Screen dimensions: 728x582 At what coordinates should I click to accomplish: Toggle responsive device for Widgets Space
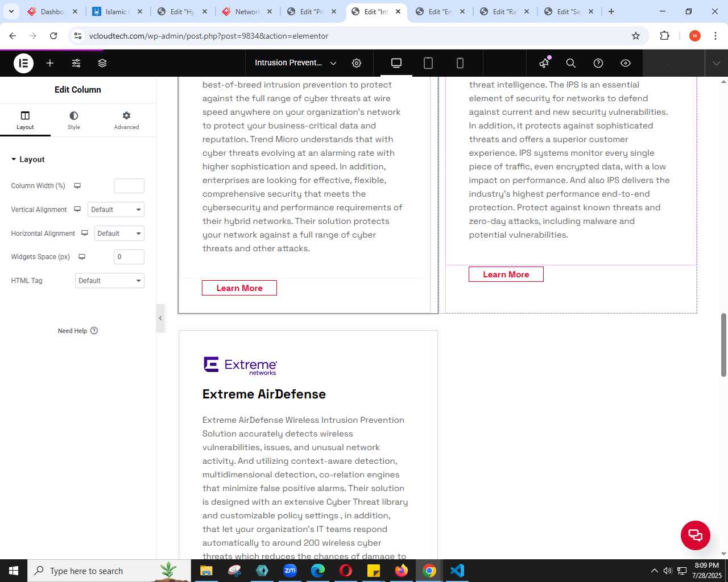[x=82, y=257]
